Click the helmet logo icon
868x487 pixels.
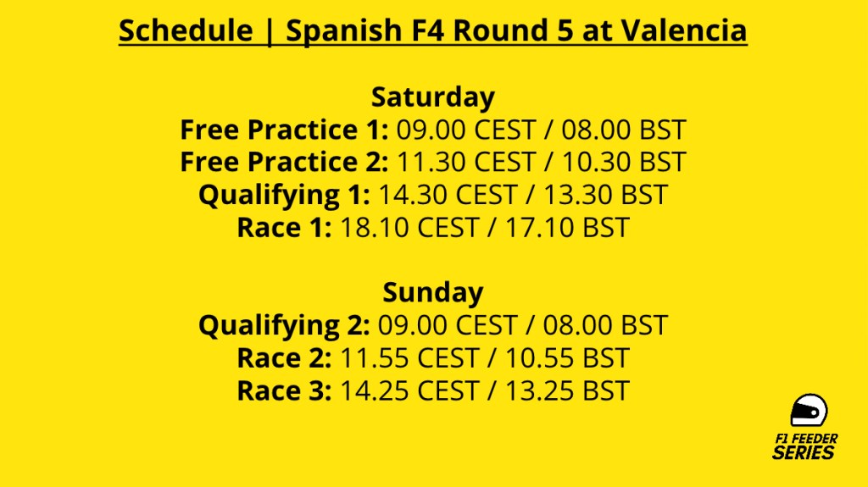pyautogui.click(x=809, y=412)
